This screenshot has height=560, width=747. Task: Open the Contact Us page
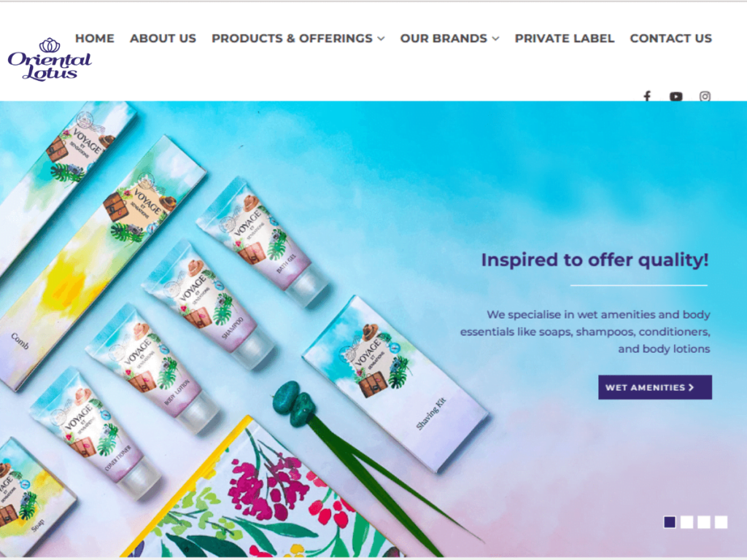tap(671, 38)
